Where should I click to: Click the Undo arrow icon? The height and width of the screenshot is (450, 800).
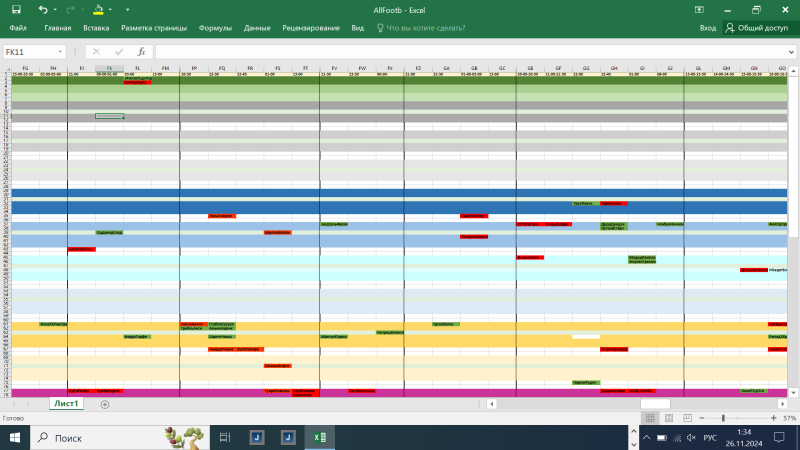[x=42, y=9]
